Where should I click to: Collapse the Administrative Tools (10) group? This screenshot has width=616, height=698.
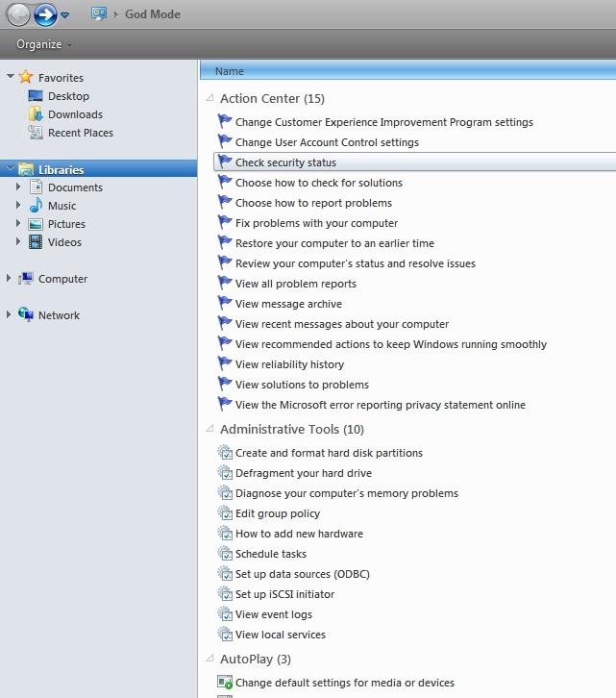[209, 429]
